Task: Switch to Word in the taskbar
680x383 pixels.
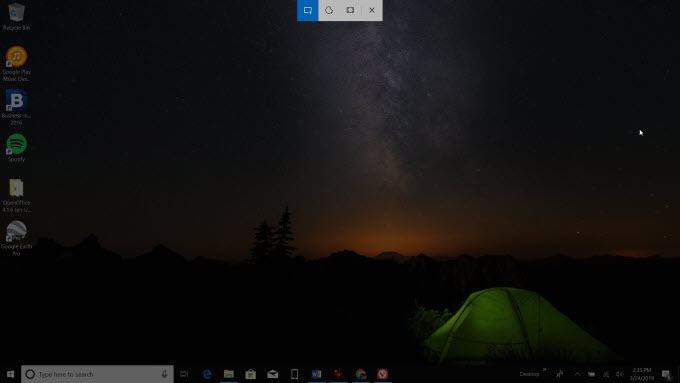Action: (x=316, y=374)
